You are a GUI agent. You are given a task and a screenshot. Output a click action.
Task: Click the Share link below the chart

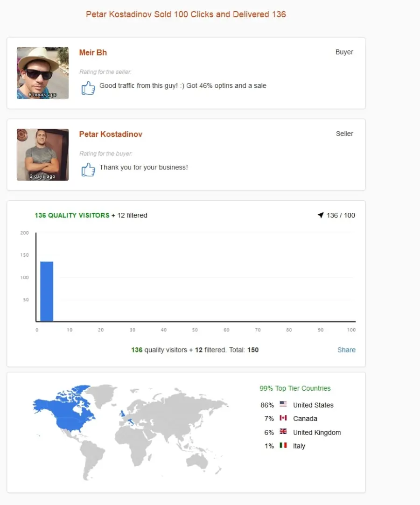(x=347, y=350)
